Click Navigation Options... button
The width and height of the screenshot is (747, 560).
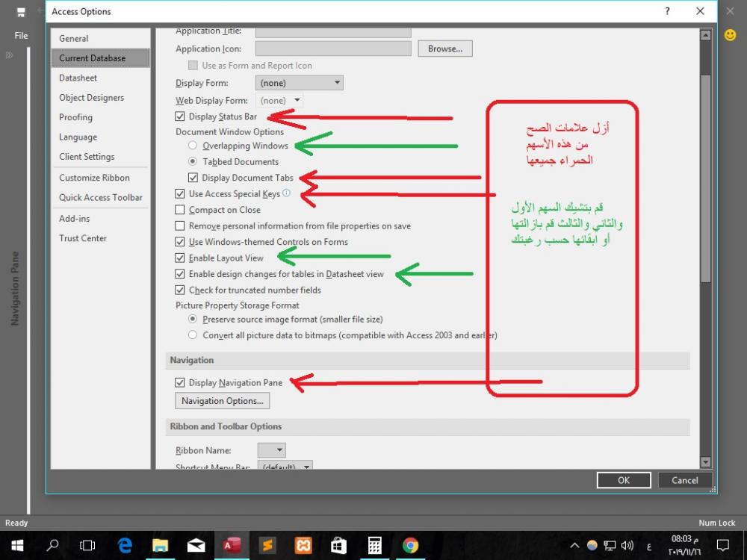223,401
